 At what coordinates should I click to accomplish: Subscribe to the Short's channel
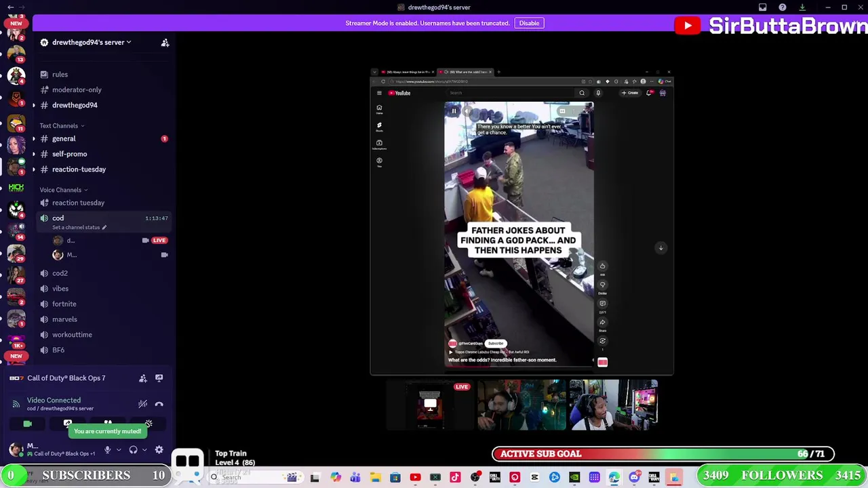(496, 344)
